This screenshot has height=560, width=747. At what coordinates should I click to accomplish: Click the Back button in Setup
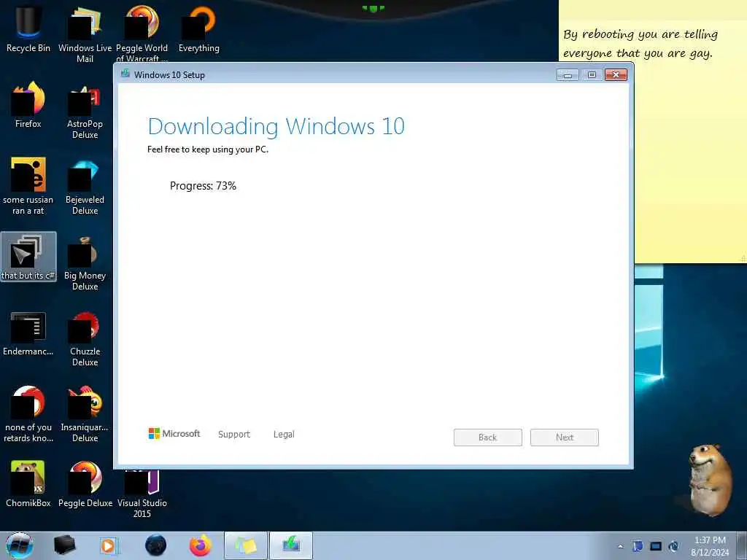488,437
